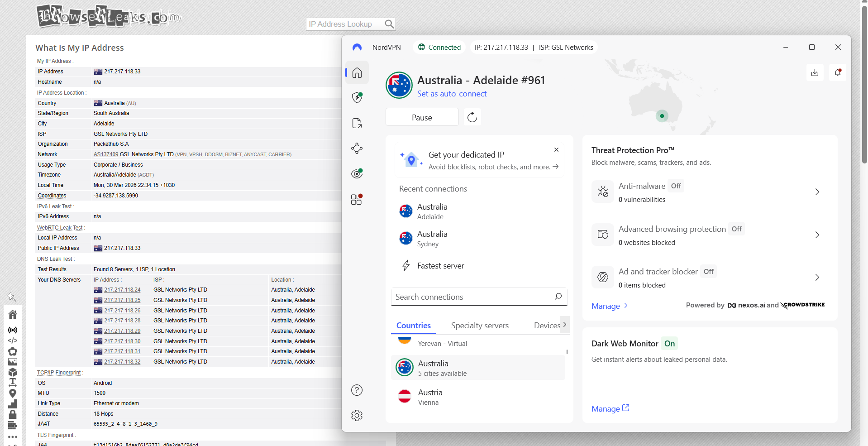Click the NordVPN home icon
Viewport: 868px width, 446px height.
357,72
